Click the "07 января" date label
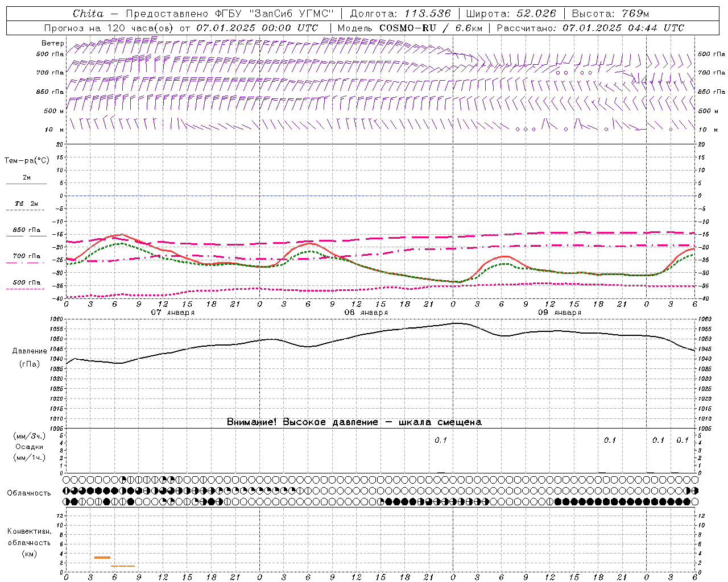This screenshot has width=728, height=582. (x=172, y=313)
